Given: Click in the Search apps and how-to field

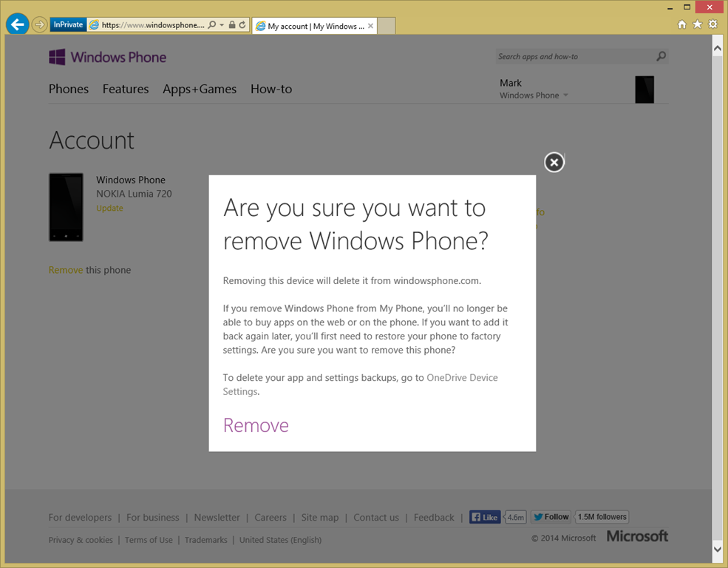Looking at the screenshot, I should 573,56.
